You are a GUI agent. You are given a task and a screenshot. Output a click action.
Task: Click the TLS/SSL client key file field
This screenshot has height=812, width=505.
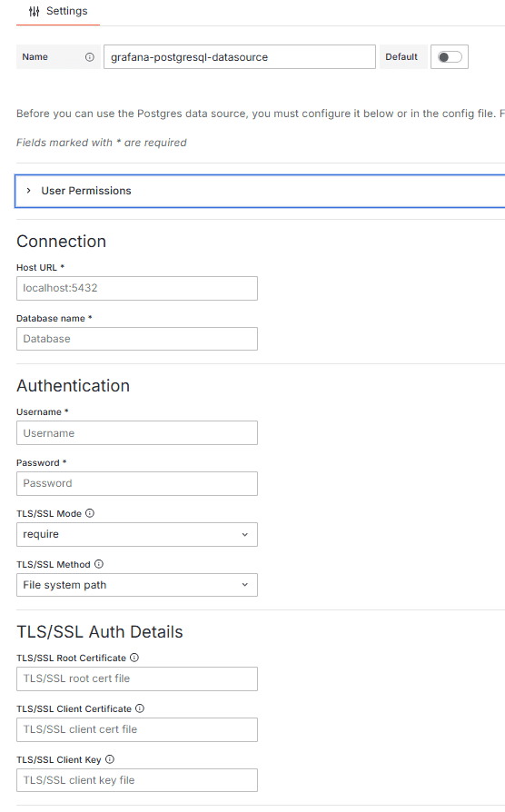click(x=137, y=780)
